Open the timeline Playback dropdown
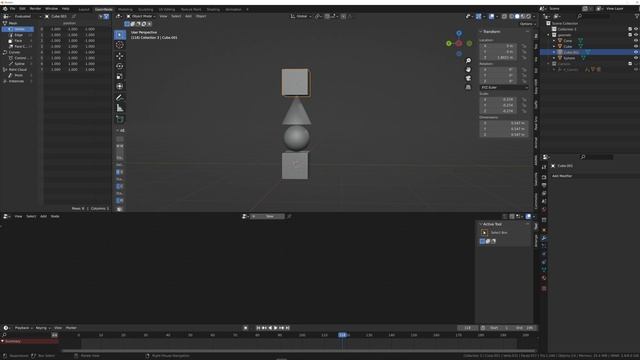The width and height of the screenshot is (640, 360). tap(24, 328)
